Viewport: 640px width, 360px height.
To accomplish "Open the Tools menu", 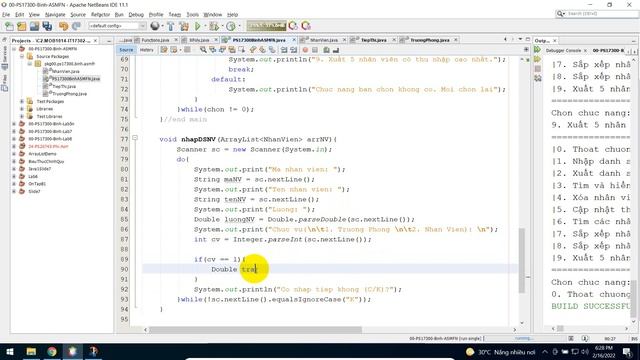I will 193,14.
